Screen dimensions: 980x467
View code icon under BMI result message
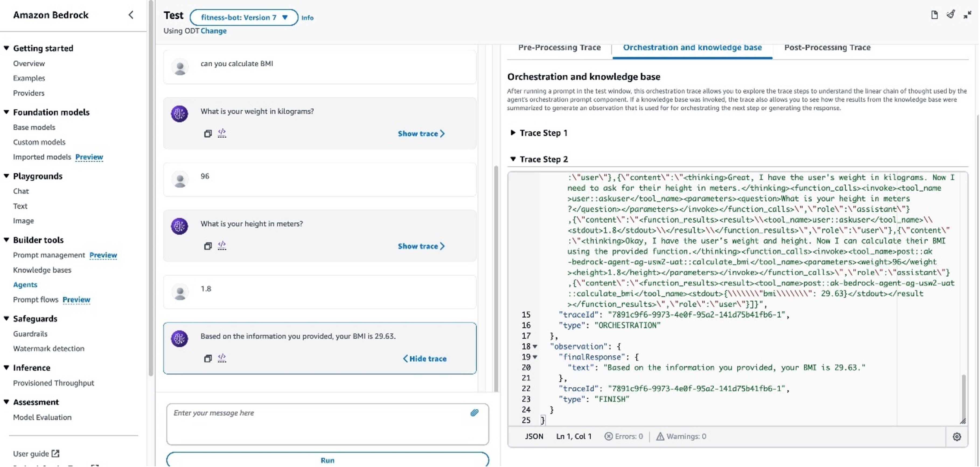tap(222, 358)
